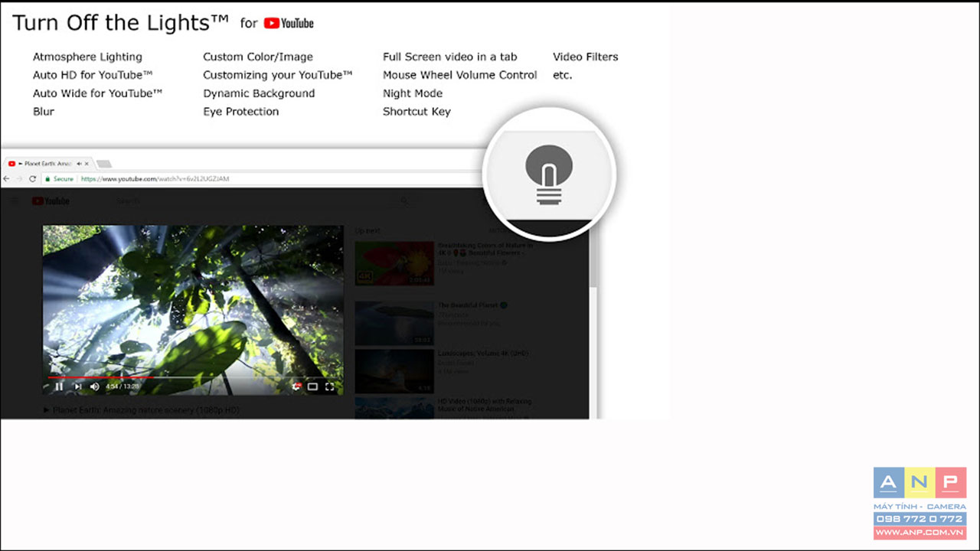The image size is (980, 551).
Task: Open the video player settings gear
Action: pyautogui.click(x=296, y=386)
